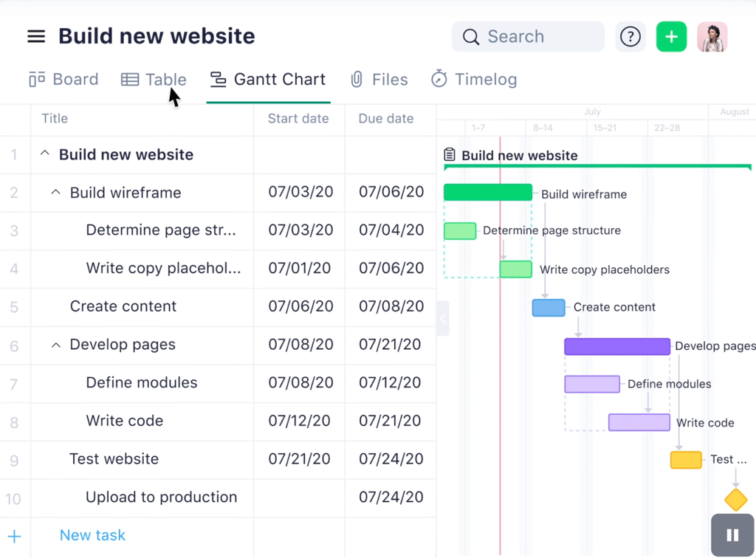Viewport: 756px width, 558px height.
Task: Click the document icon beside Build new website bar
Action: tap(450, 155)
